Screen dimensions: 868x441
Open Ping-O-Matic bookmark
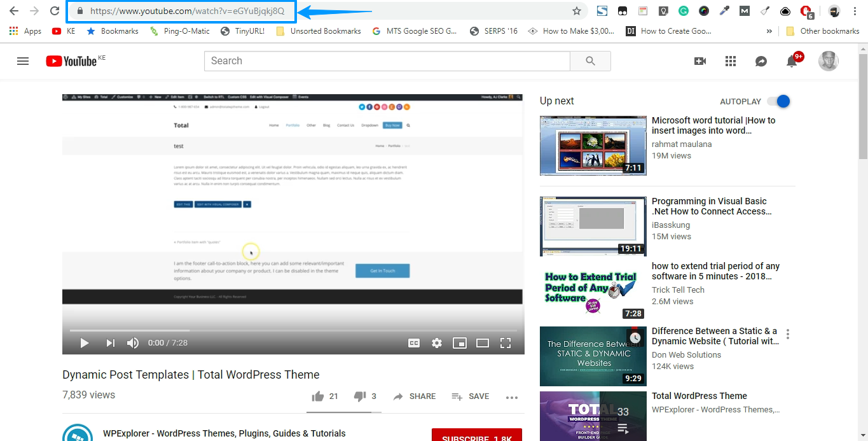pyautogui.click(x=180, y=31)
